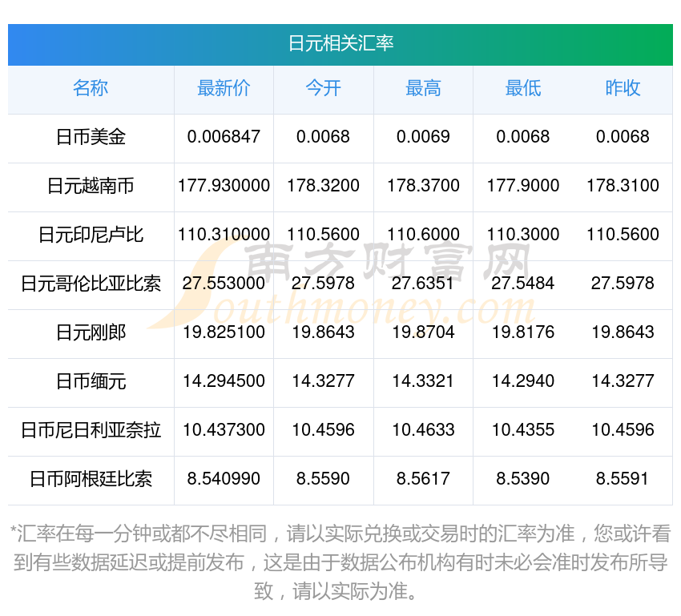Click the 110.3000 lowest value

pos(523,235)
